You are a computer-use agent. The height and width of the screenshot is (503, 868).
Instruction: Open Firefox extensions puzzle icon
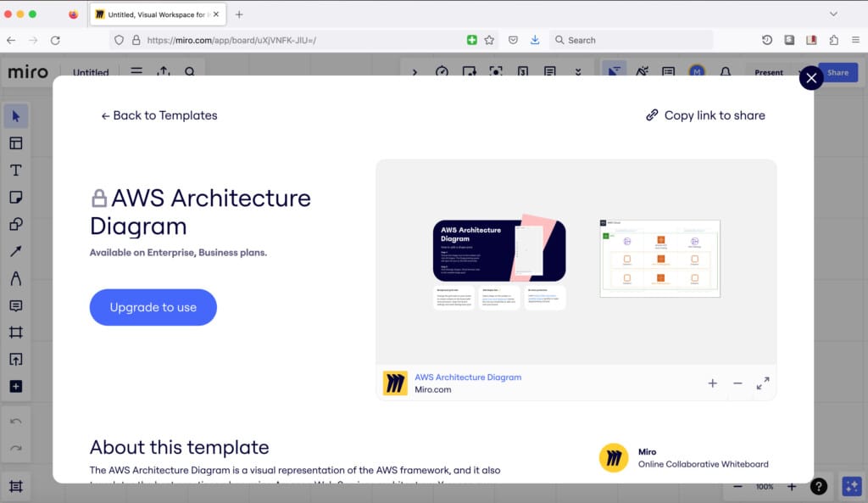point(834,40)
